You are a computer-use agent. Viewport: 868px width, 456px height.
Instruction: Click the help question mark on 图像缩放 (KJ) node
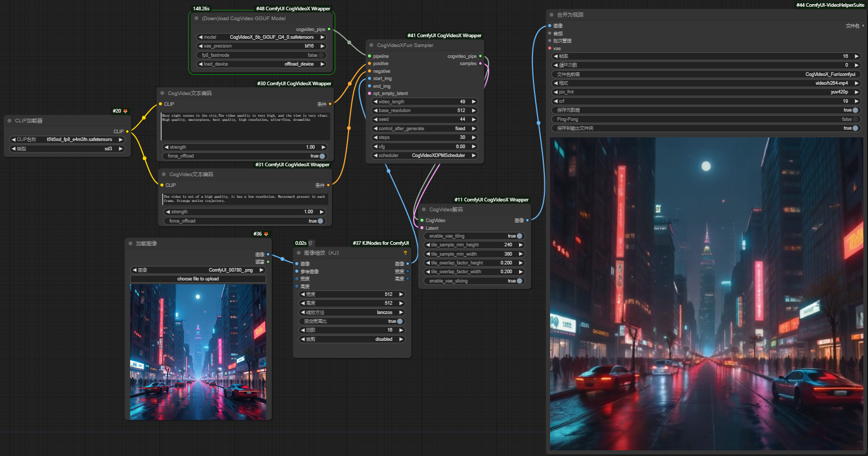coord(405,253)
